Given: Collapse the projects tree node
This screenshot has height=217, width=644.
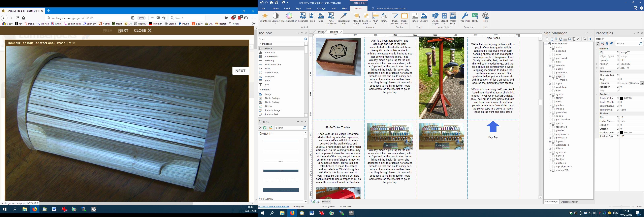Looking at the screenshot, I should point(550,76).
